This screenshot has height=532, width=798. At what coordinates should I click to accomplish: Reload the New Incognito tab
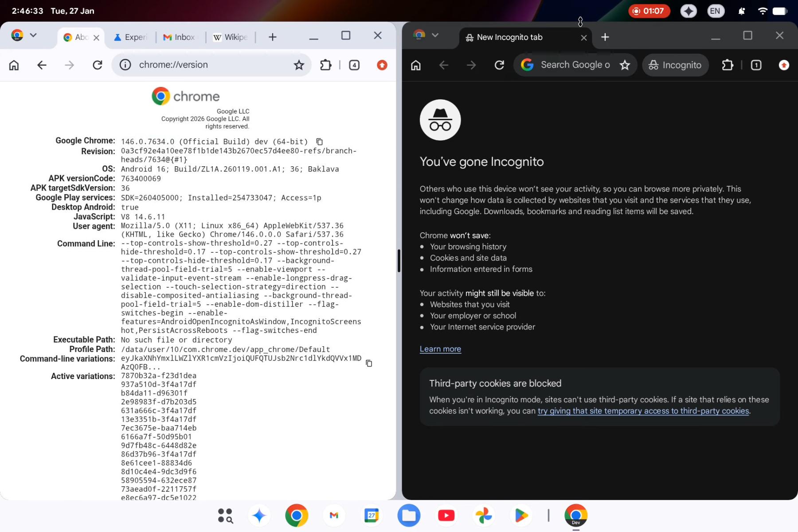pos(499,65)
